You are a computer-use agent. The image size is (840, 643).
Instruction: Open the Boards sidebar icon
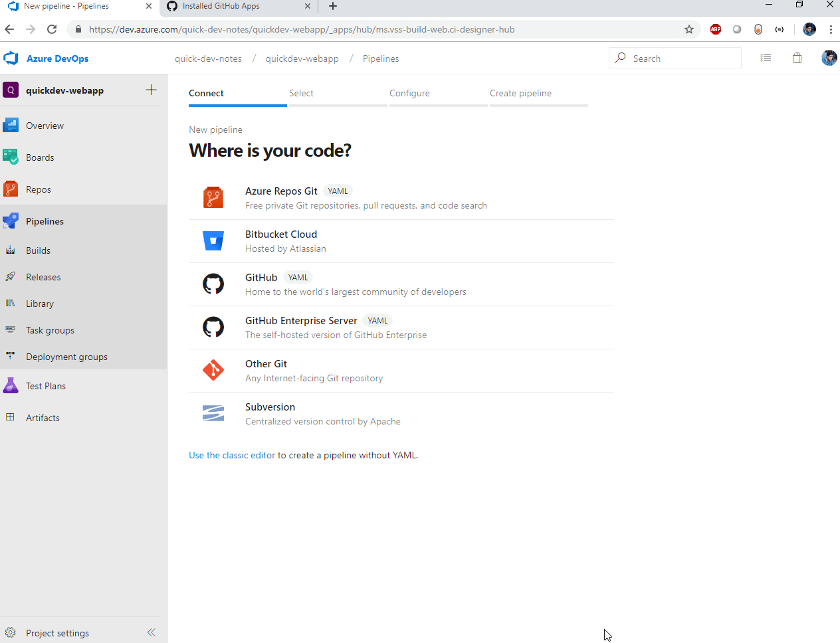click(x=11, y=157)
